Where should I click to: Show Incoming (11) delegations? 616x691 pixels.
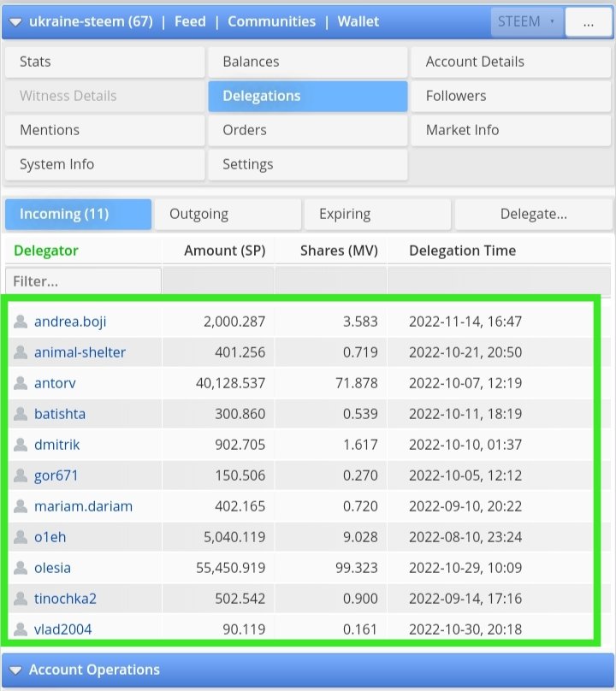78,214
